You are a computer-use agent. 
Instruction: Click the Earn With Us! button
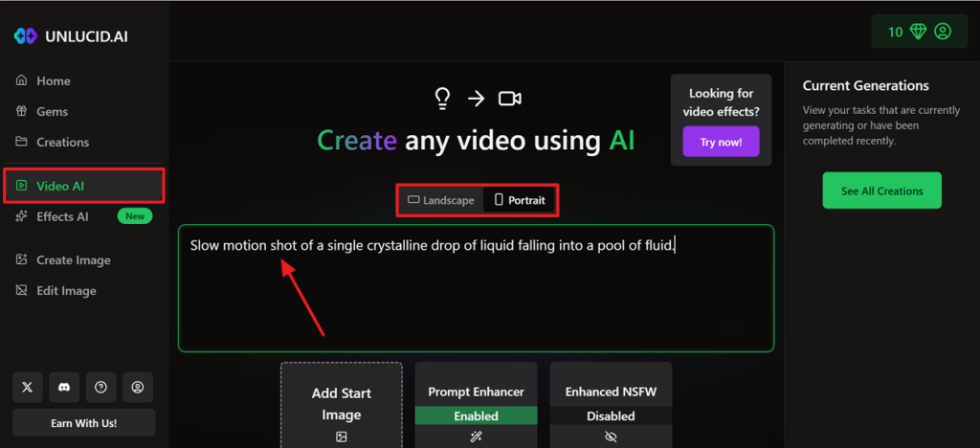point(84,423)
